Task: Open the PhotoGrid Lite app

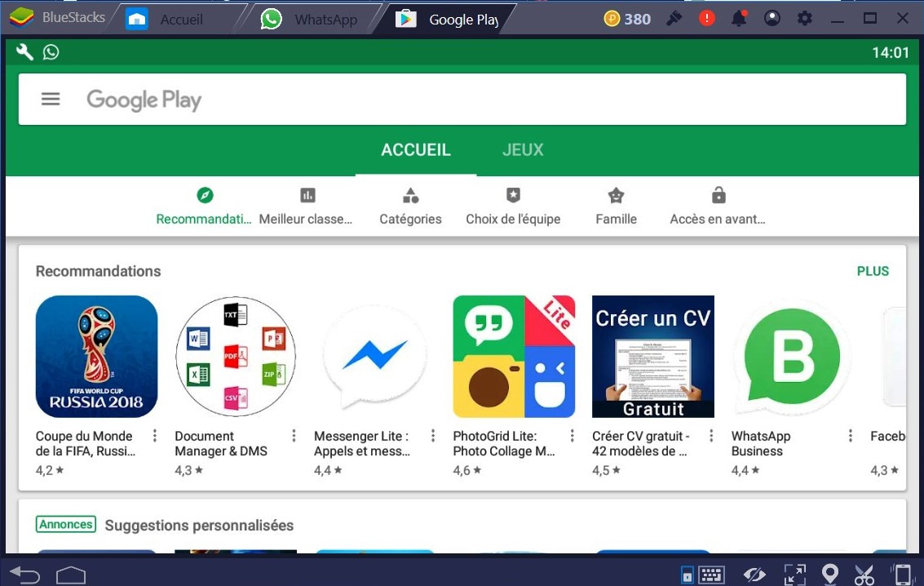Action: tap(514, 357)
